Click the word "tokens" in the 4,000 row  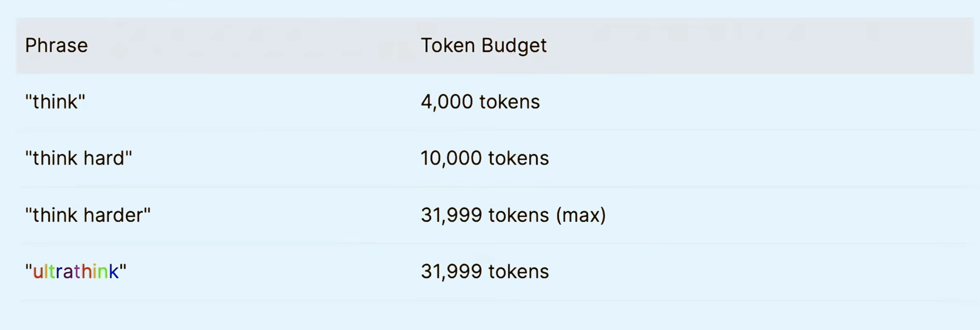click(510, 102)
